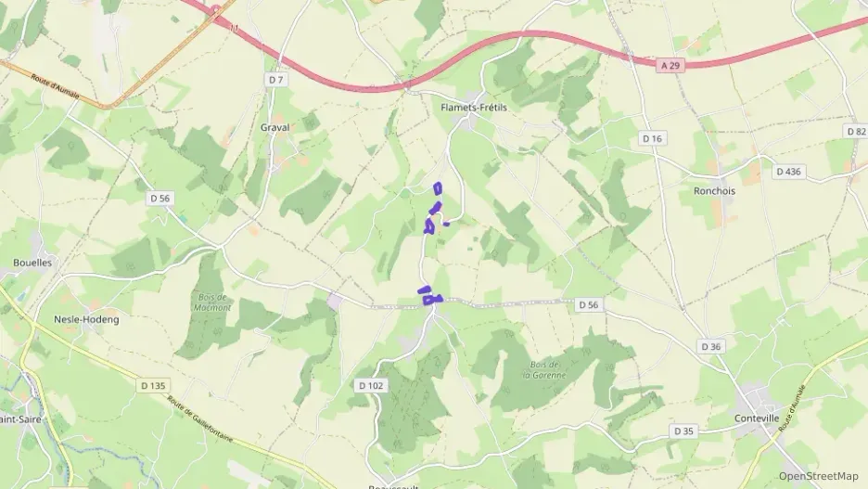Click the D 135 road shield
Image resolution: width=868 pixels, height=489 pixels.
[153, 385]
